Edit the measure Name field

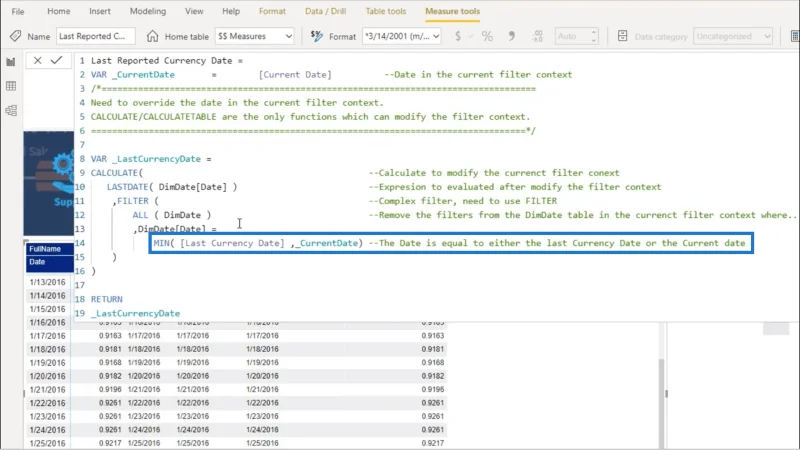point(95,36)
